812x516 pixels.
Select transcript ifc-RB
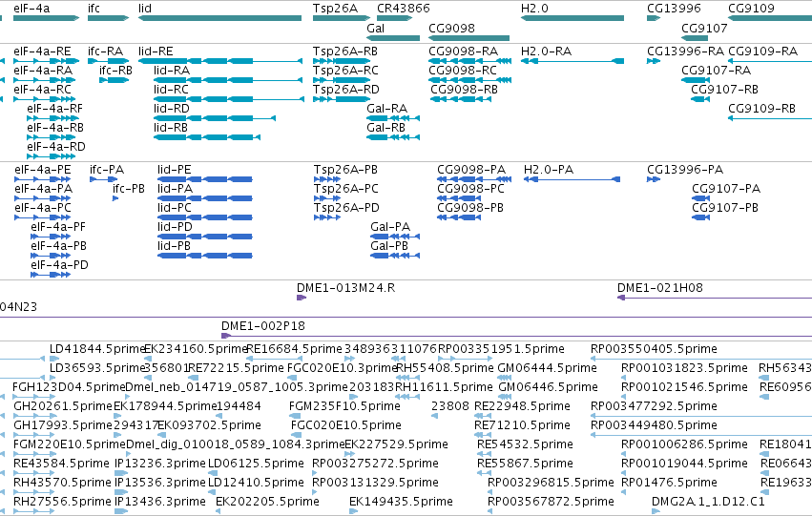click(x=114, y=80)
